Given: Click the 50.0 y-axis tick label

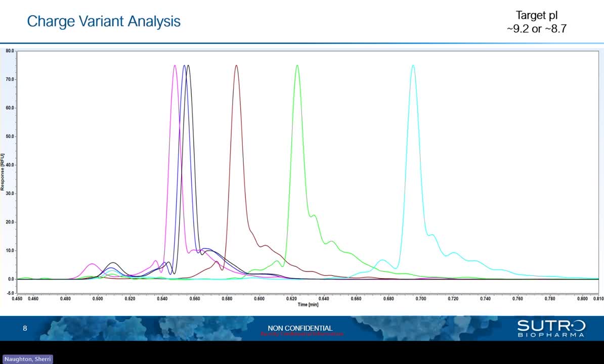Looking at the screenshot, I should pyautogui.click(x=10, y=136).
